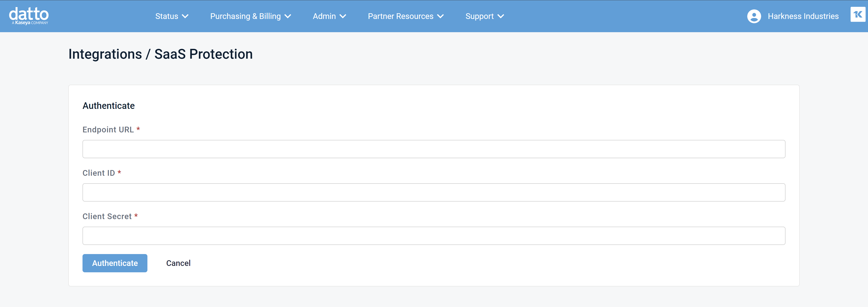868x307 pixels.
Task: Expand the Status dropdown chevron
Action: coord(185,16)
